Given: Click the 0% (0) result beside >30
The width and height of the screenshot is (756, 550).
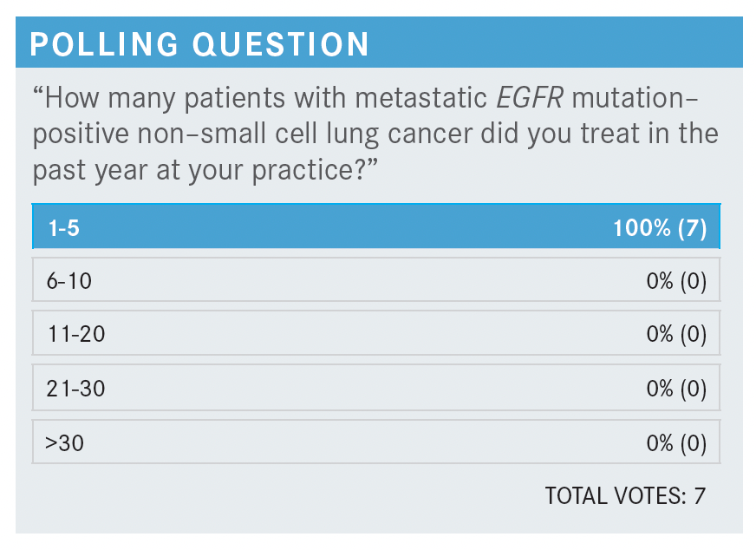Looking at the screenshot, I should point(676,444).
